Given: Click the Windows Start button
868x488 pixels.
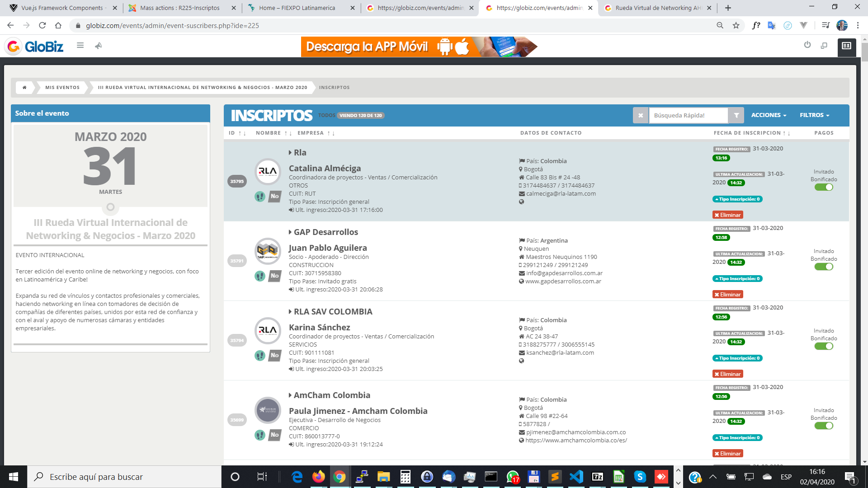Looking at the screenshot, I should click(x=14, y=477).
